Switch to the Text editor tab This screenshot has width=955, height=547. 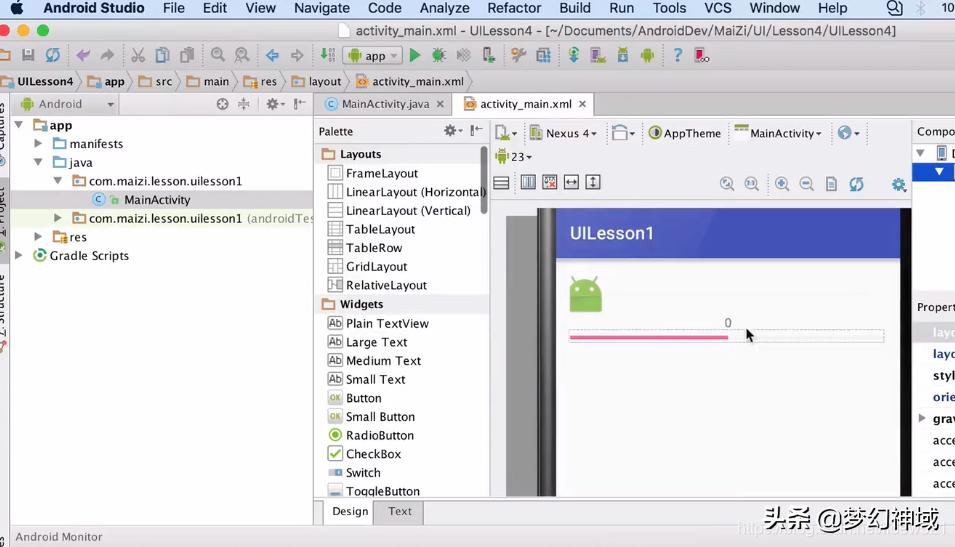click(400, 511)
